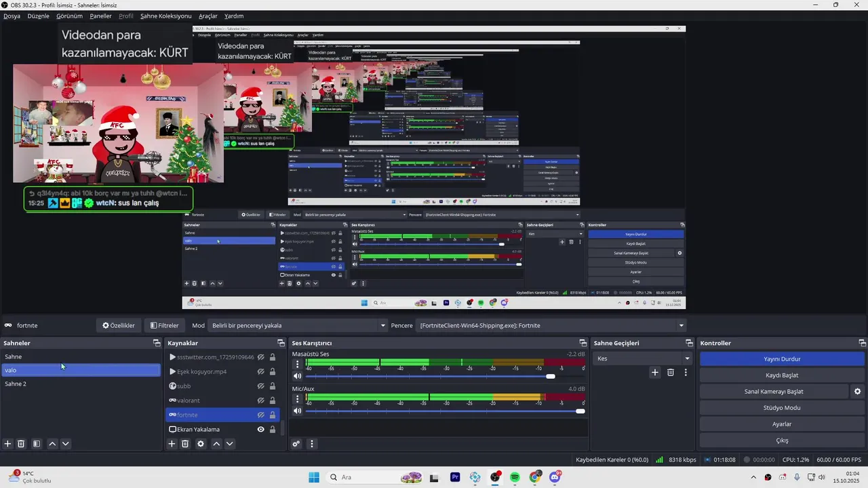Screen dimensions: 868x488
Task: Add a new source with the Kaynaklar plus icon
Action: click(x=172, y=444)
